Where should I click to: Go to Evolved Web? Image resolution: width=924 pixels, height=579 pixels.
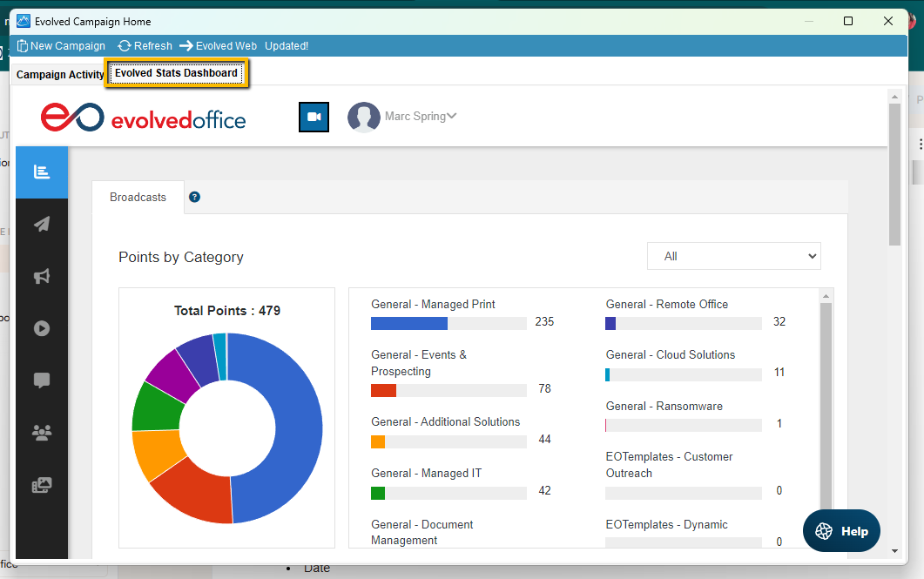click(x=218, y=46)
